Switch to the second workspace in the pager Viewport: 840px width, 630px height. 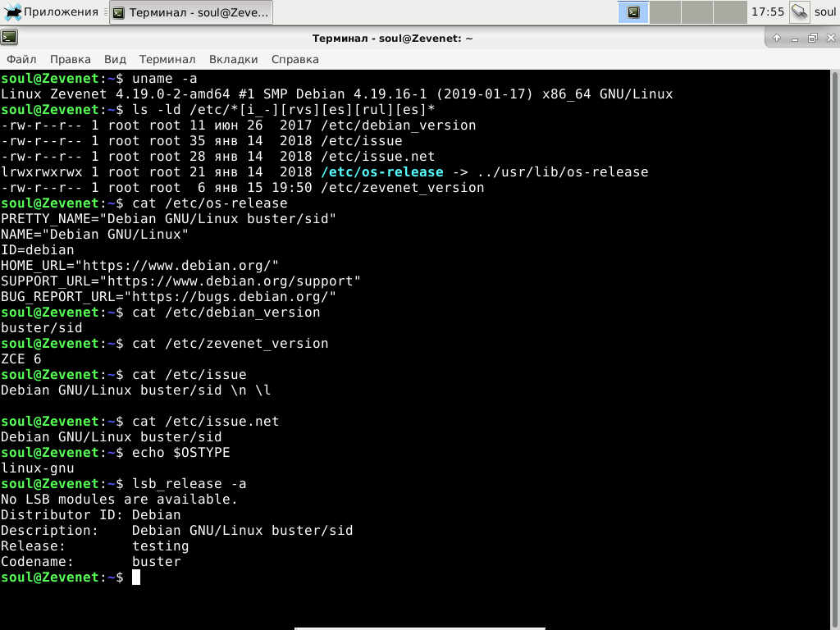tap(664, 11)
